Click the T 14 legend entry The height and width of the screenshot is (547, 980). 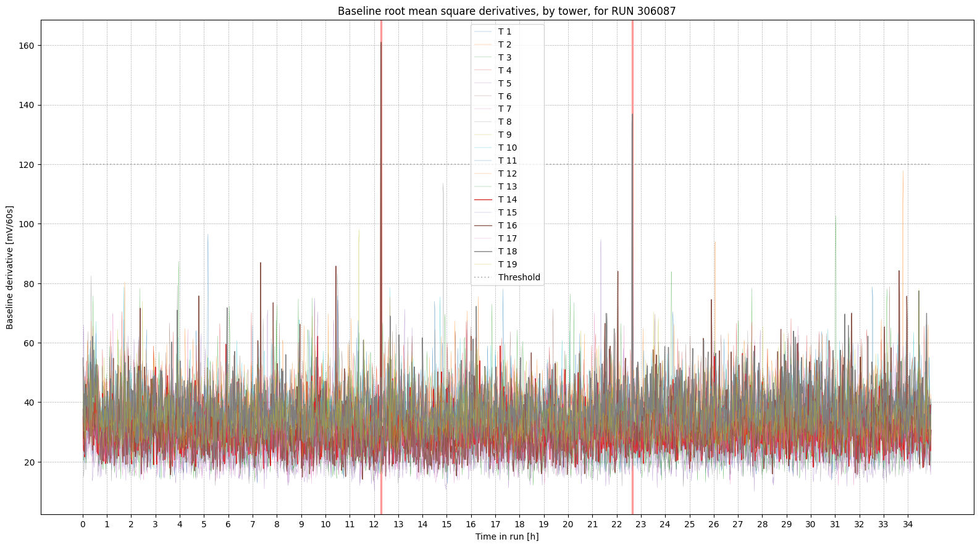(x=507, y=199)
